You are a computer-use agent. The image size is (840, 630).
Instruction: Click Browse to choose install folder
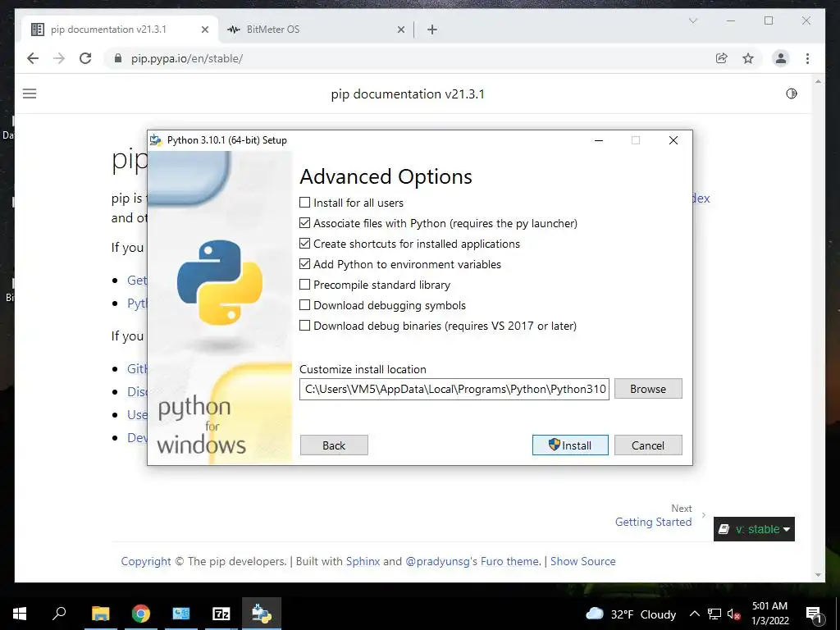click(648, 389)
